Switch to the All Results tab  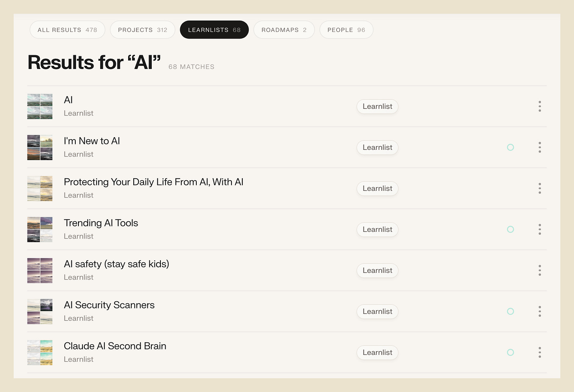(x=67, y=30)
